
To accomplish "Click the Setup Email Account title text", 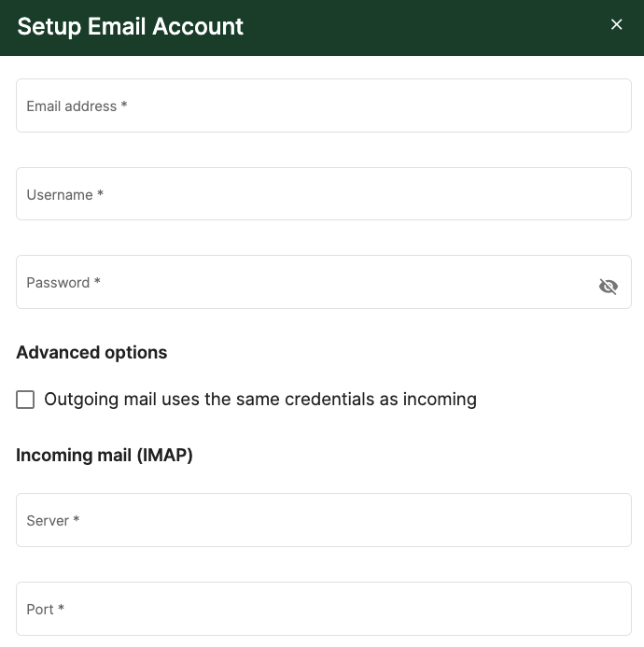I will [131, 26].
